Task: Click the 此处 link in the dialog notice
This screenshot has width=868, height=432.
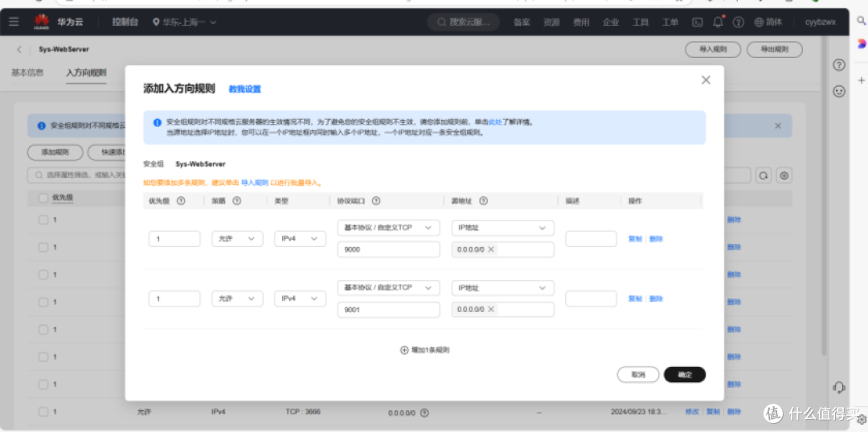Action: (x=495, y=122)
